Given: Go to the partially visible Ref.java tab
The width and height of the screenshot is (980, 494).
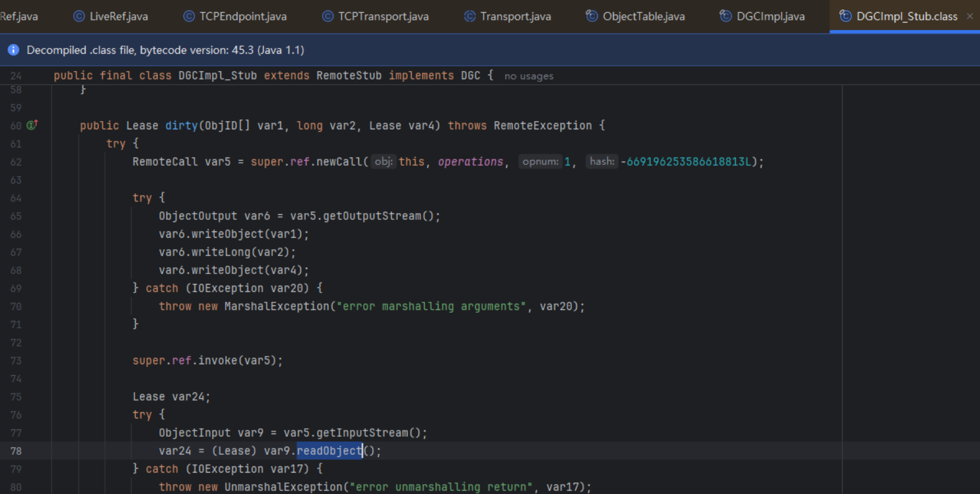Looking at the screenshot, I should pos(18,16).
